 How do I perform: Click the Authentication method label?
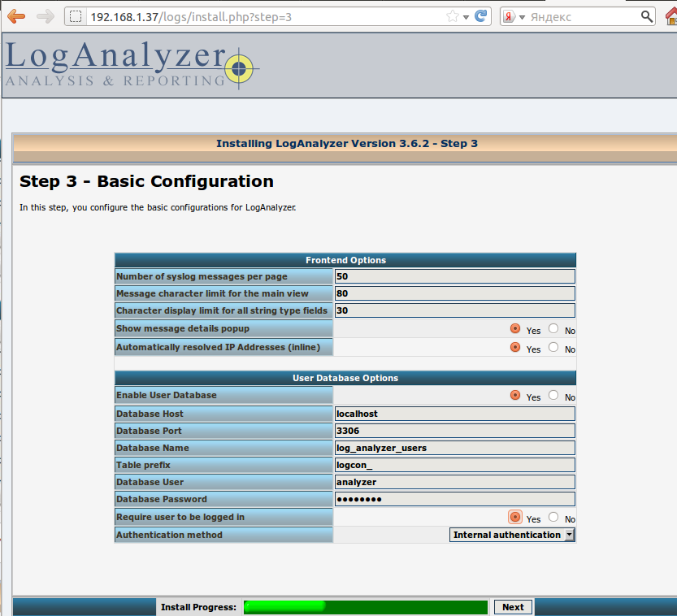point(169,535)
